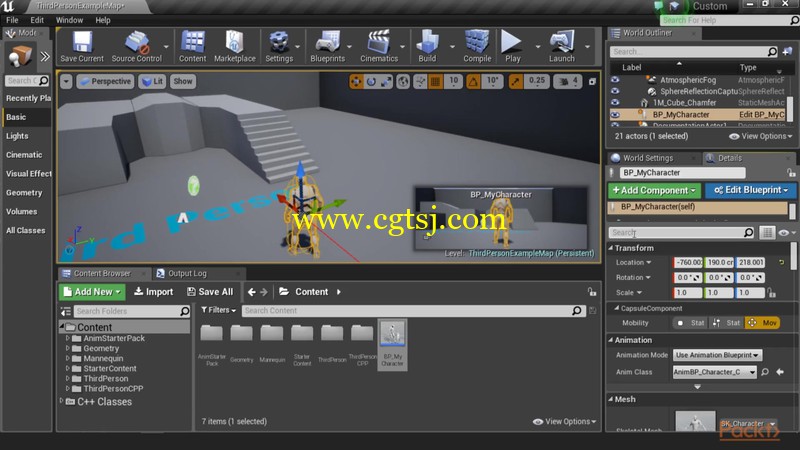This screenshot has width=800, height=450.
Task: Click the Location X value field
Action: coord(688,262)
